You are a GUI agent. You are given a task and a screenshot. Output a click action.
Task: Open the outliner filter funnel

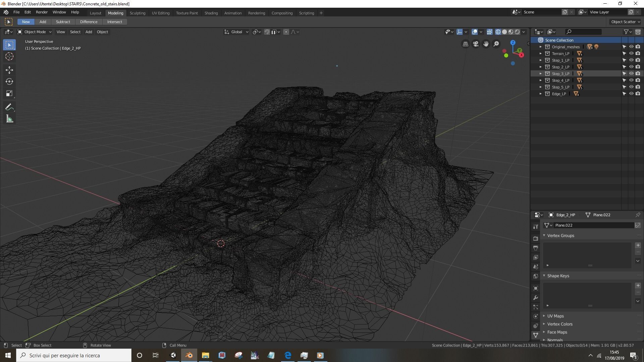point(628,32)
